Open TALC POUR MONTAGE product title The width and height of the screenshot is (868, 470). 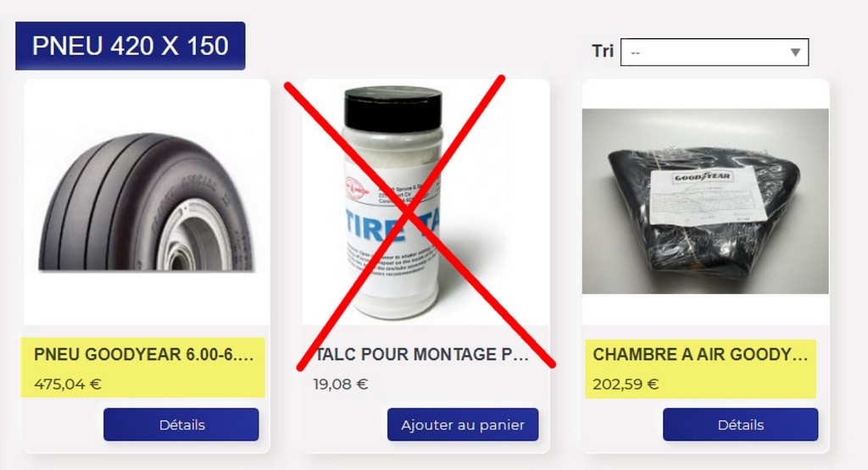point(421,355)
